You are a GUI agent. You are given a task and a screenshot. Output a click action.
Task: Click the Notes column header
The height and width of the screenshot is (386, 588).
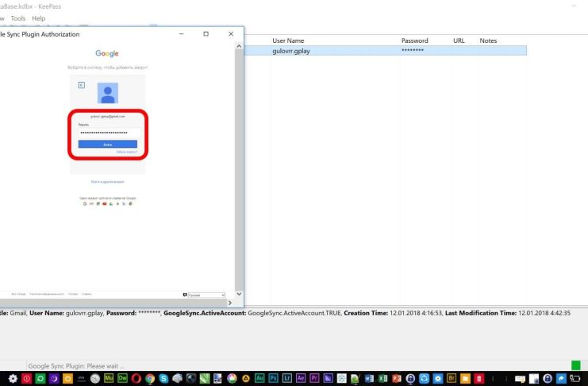point(488,41)
